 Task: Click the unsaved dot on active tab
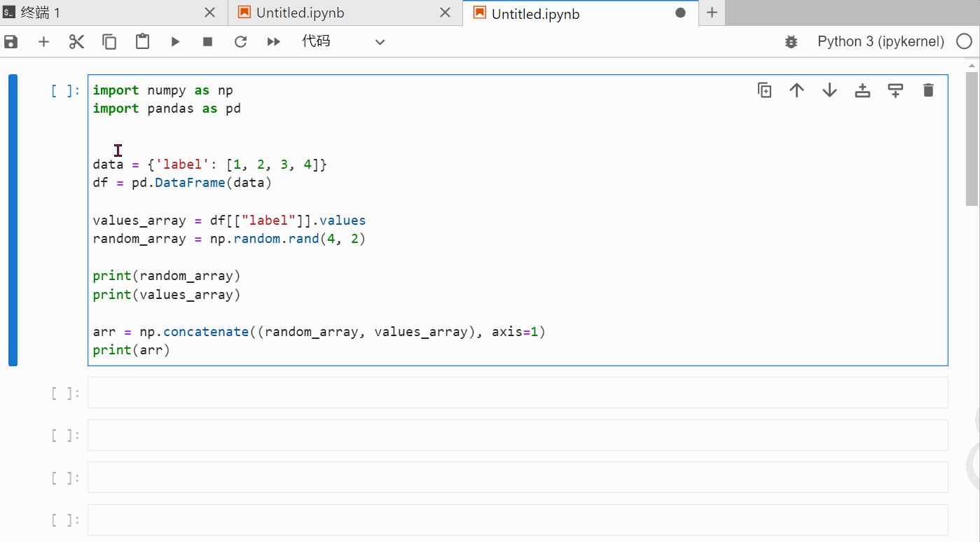point(680,13)
